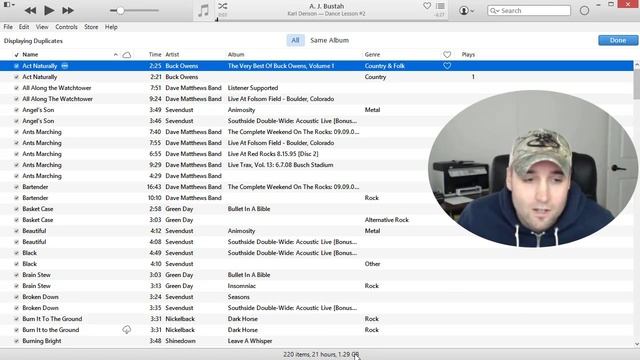
Task: Click the Previous track rewind button
Action: [x=30, y=10]
